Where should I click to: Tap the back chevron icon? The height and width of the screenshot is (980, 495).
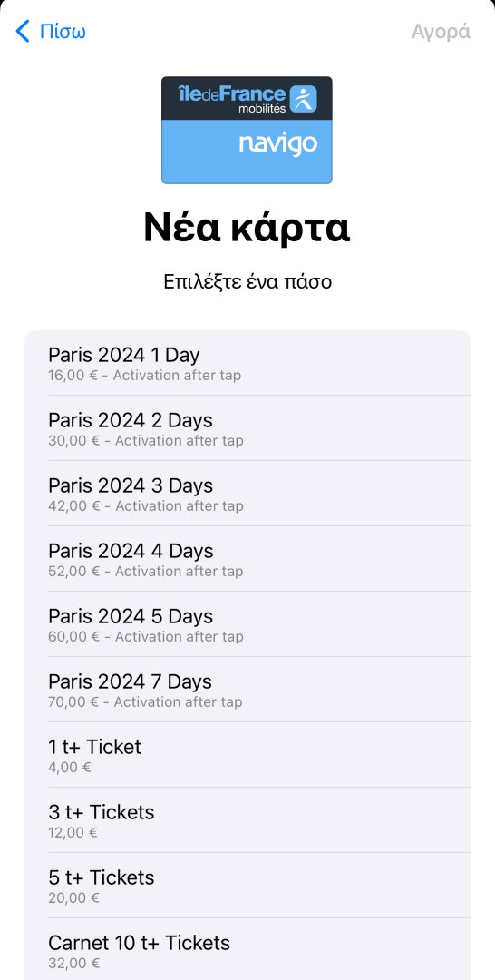[x=23, y=31]
